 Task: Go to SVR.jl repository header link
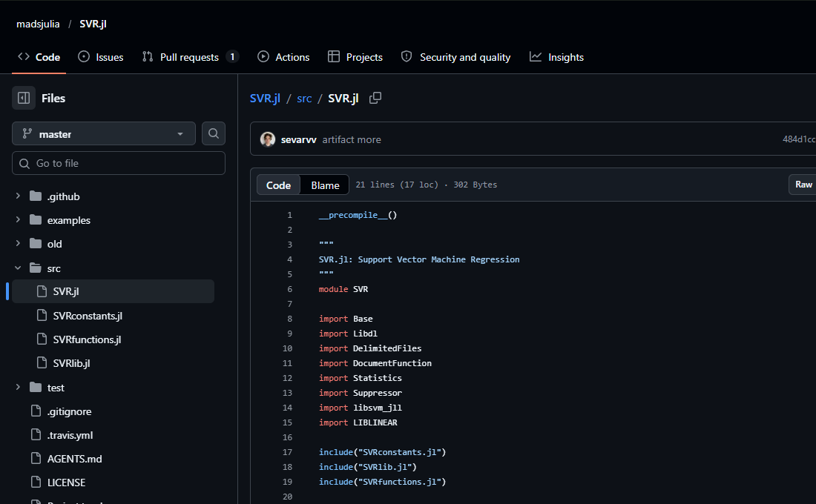coord(93,24)
